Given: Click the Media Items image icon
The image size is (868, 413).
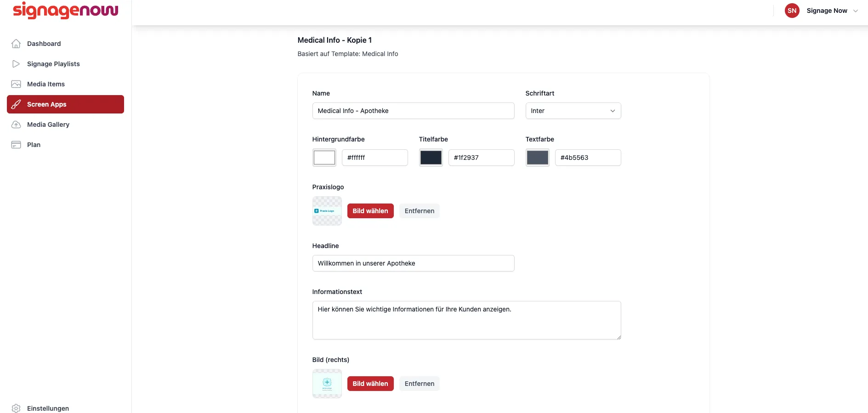Looking at the screenshot, I should click(16, 84).
